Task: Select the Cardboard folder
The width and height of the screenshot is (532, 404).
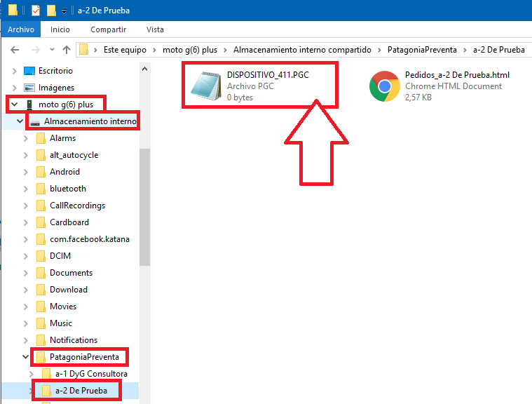Action: 69,222
